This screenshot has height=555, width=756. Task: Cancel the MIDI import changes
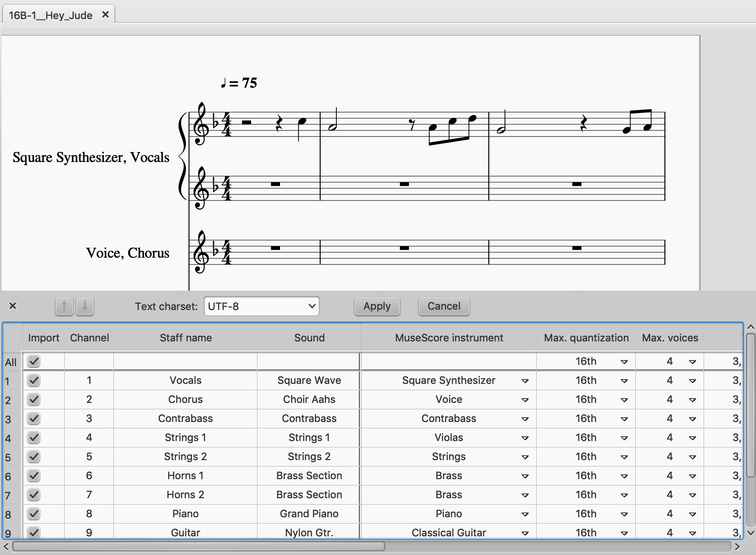444,306
